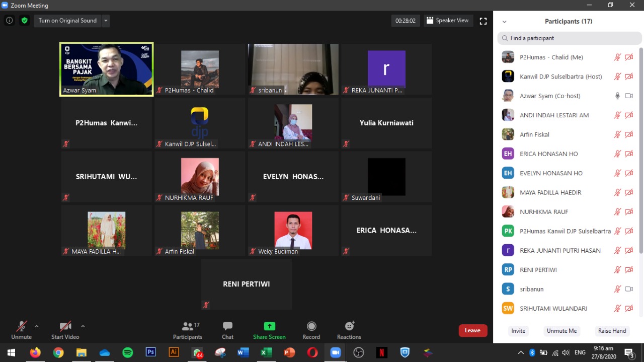Collapse the Participants panel chevron
Viewport: 644px width, 362px height.
pos(504,22)
